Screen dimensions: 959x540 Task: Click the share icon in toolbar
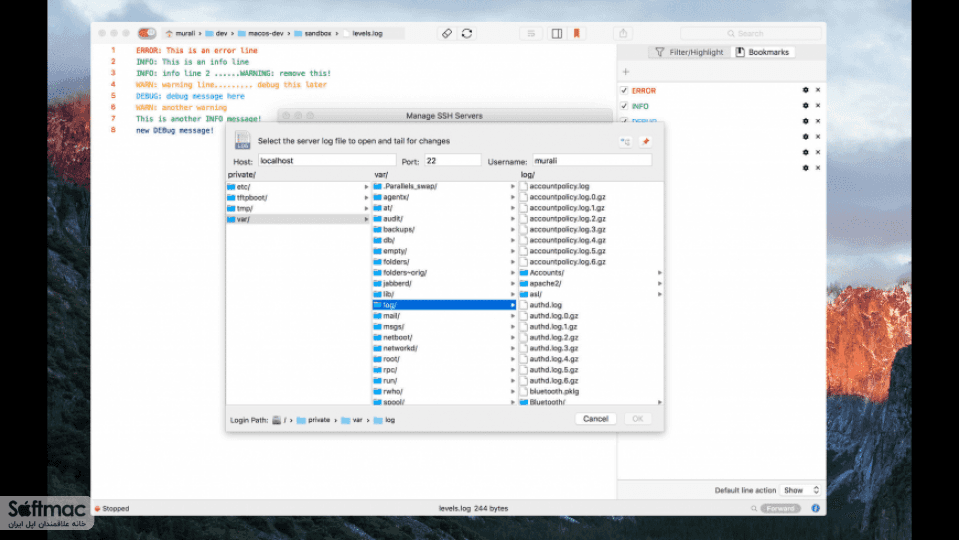pos(623,34)
